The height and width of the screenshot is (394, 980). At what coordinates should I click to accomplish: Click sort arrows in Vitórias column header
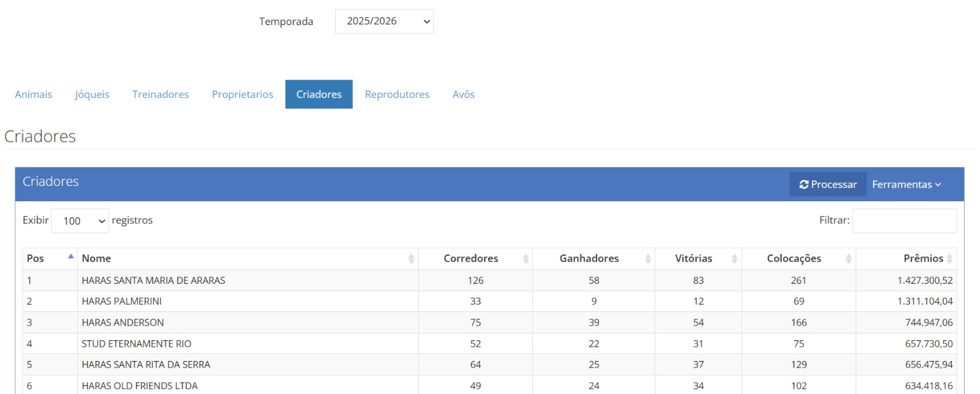[734, 259]
